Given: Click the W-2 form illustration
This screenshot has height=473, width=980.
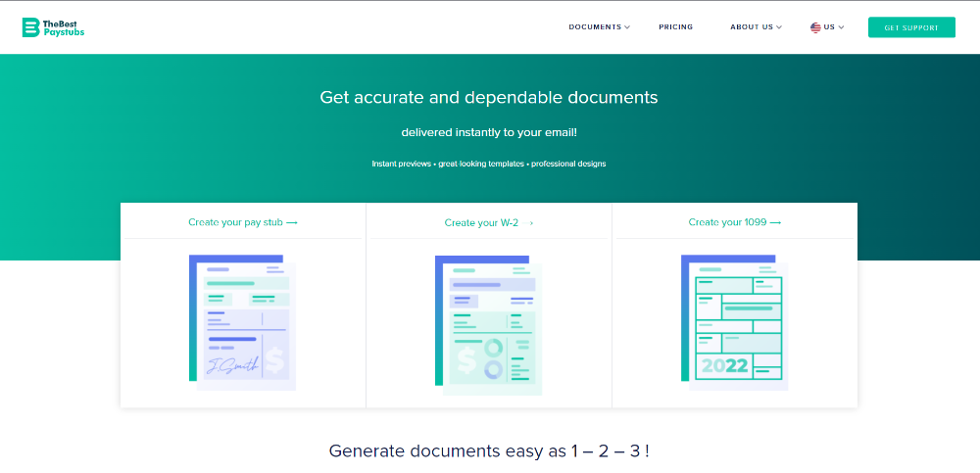Looking at the screenshot, I should tap(488, 322).
